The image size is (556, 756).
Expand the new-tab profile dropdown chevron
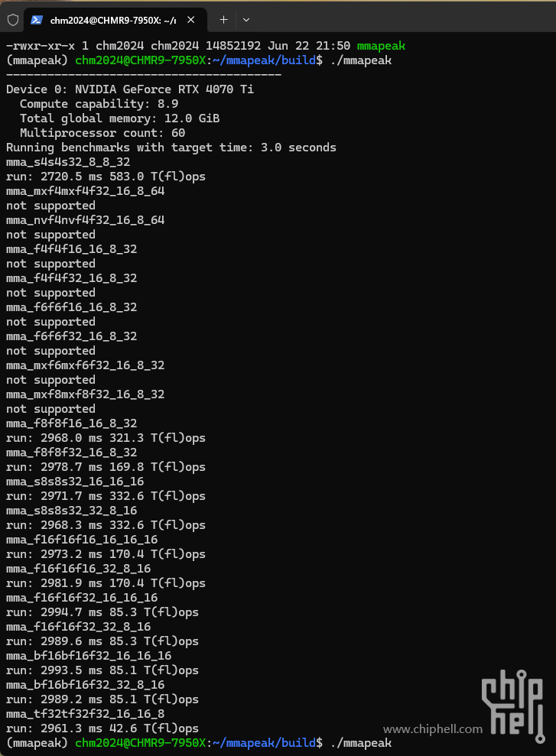coord(246,20)
